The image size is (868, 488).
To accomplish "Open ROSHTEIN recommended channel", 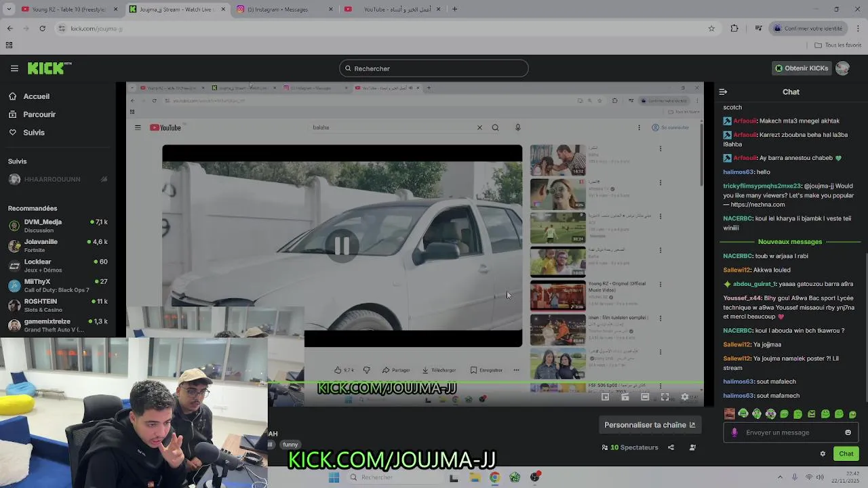I will coord(57,305).
